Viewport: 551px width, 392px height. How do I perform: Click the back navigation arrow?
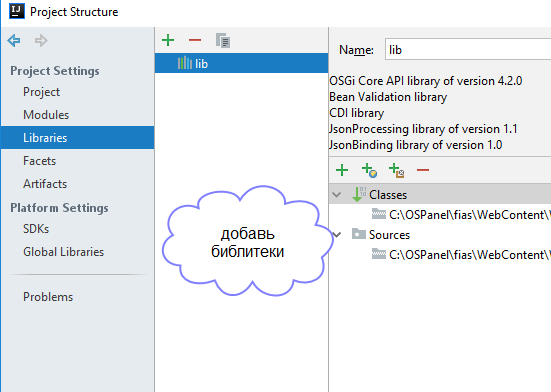(x=14, y=40)
